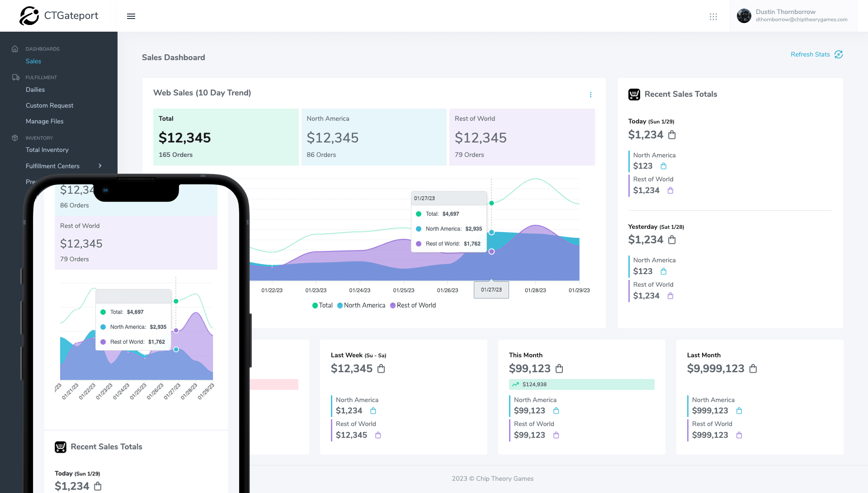Click the bag icon beside Today total
The height and width of the screenshot is (493, 868).
(x=672, y=135)
